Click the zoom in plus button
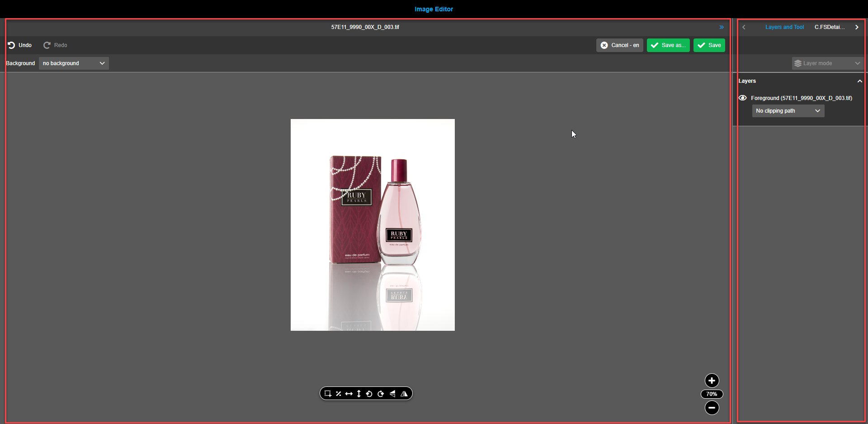Viewport: 868px width, 424px height. (712, 381)
